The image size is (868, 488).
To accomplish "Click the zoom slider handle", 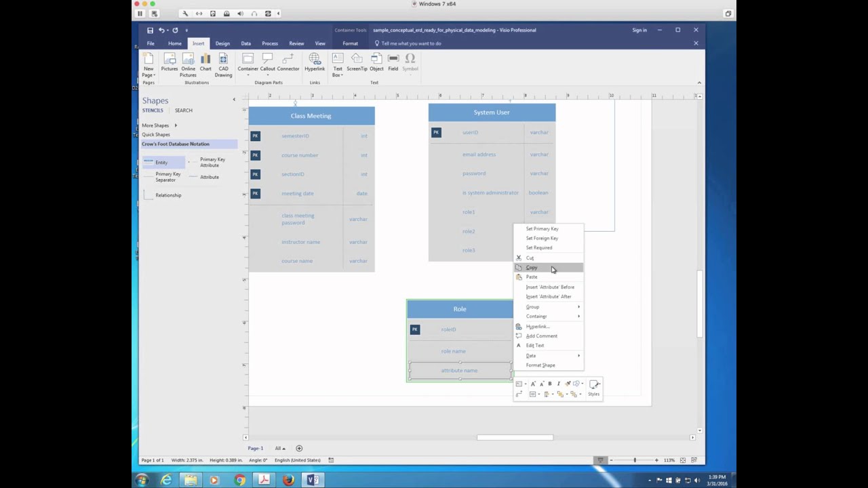I will tap(635, 460).
